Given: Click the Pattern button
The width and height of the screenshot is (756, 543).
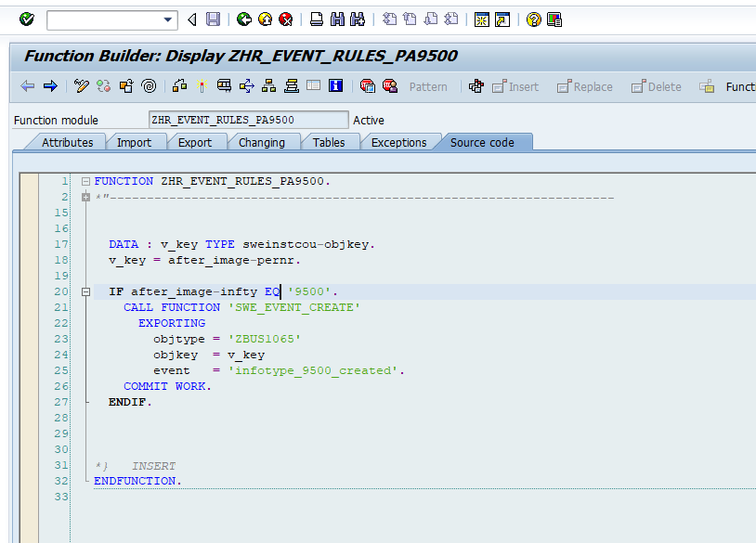Looking at the screenshot, I should click(x=428, y=86).
